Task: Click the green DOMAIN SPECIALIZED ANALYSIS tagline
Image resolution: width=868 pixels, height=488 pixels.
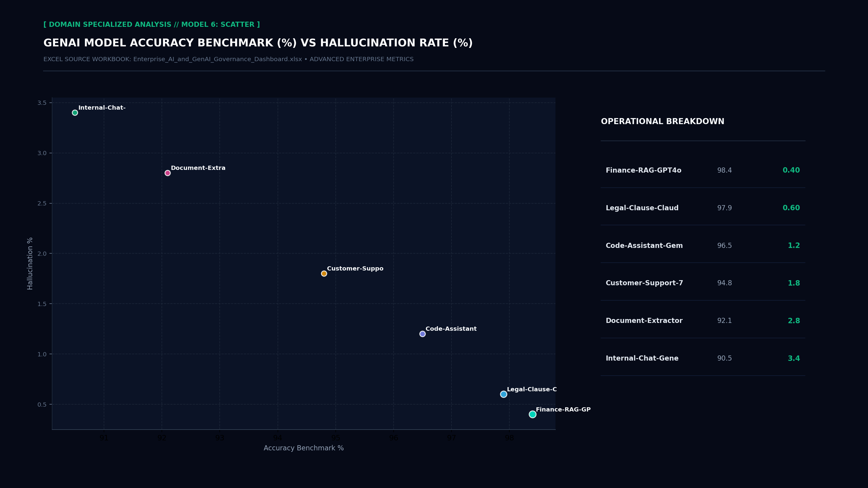Action: pyautogui.click(x=152, y=25)
